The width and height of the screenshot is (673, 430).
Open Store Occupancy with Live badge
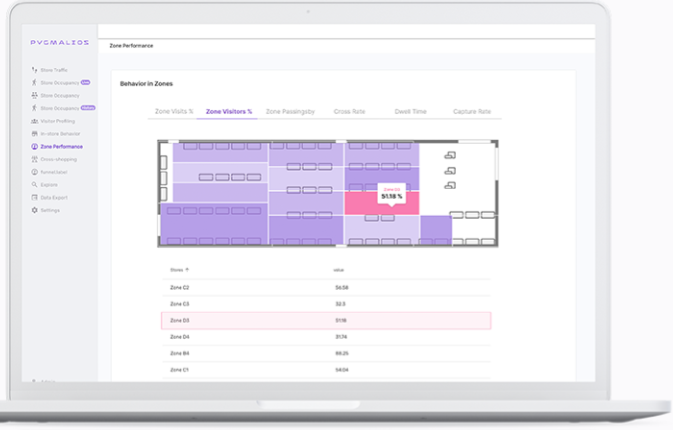tap(59, 83)
